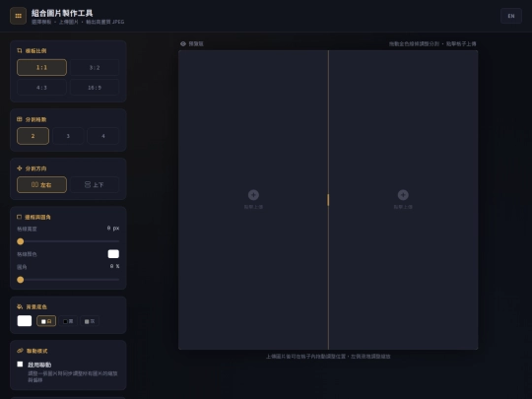
Task: Click the crop icon beside template ratio heading
Action: point(20,50)
